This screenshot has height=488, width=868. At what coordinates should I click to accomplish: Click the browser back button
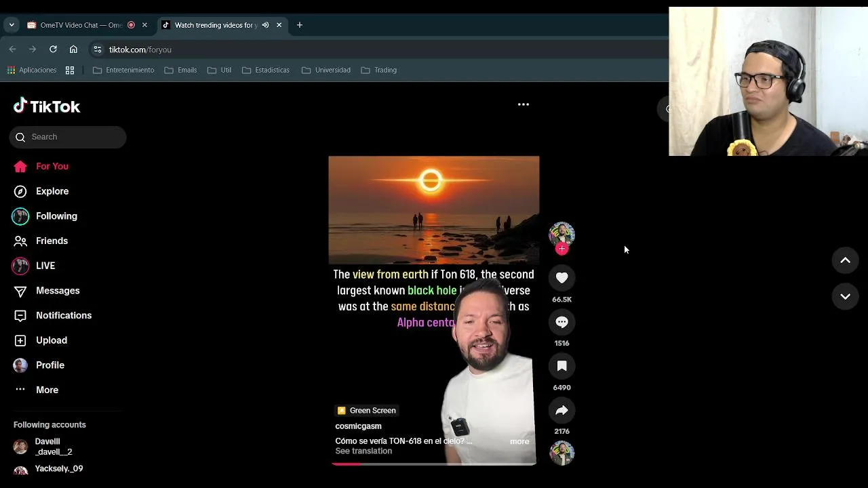(12, 49)
